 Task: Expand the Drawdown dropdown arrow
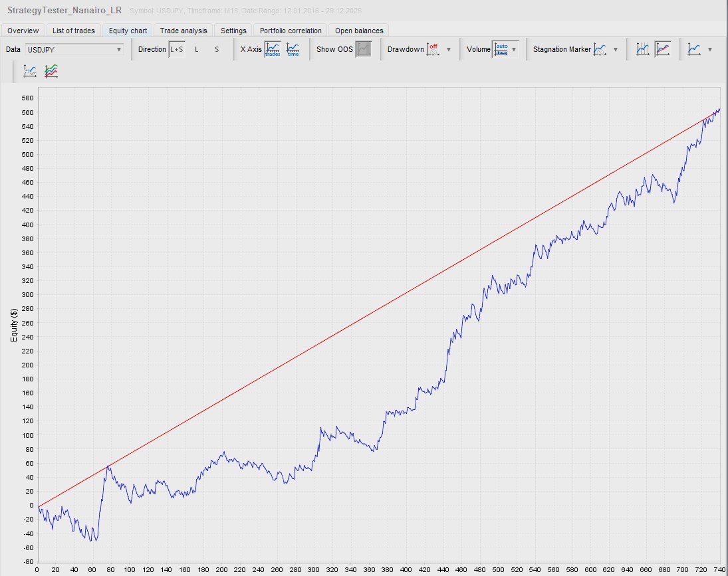coord(449,49)
